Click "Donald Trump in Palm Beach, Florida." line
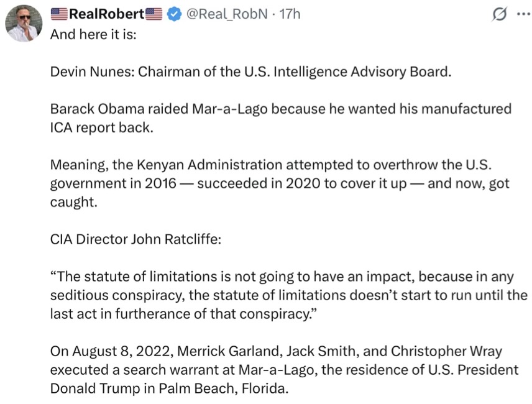Viewport: 532px width, 404px height. pos(169,389)
